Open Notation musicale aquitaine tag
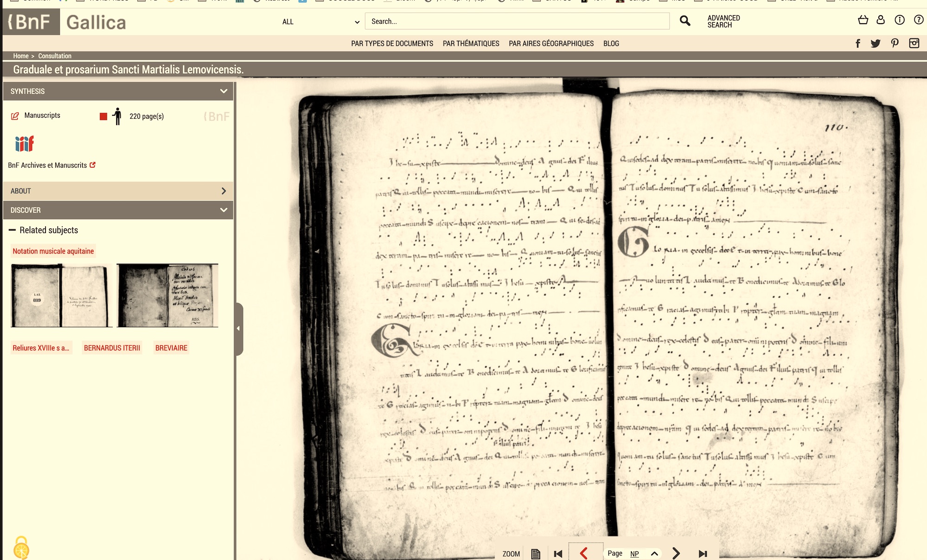 [x=53, y=251]
